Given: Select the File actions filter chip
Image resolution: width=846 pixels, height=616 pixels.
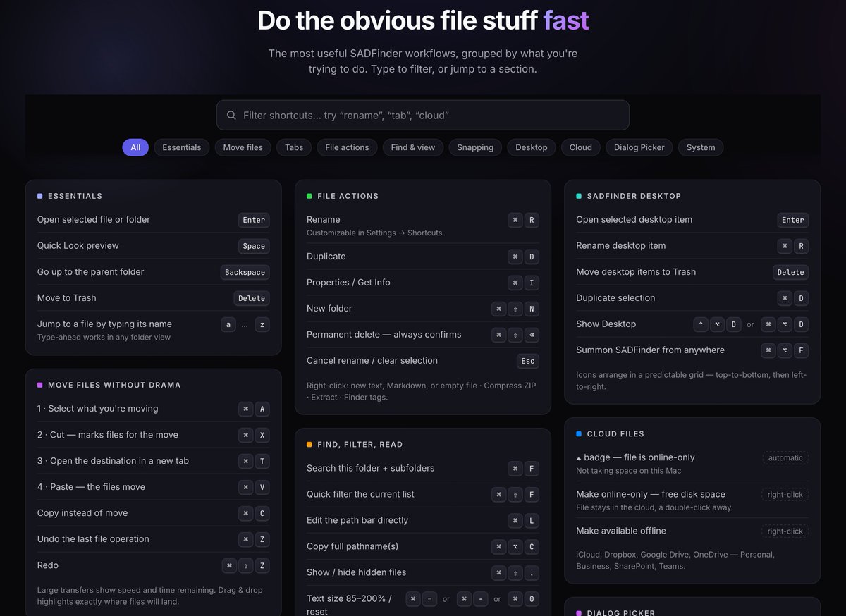Looking at the screenshot, I should (347, 147).
